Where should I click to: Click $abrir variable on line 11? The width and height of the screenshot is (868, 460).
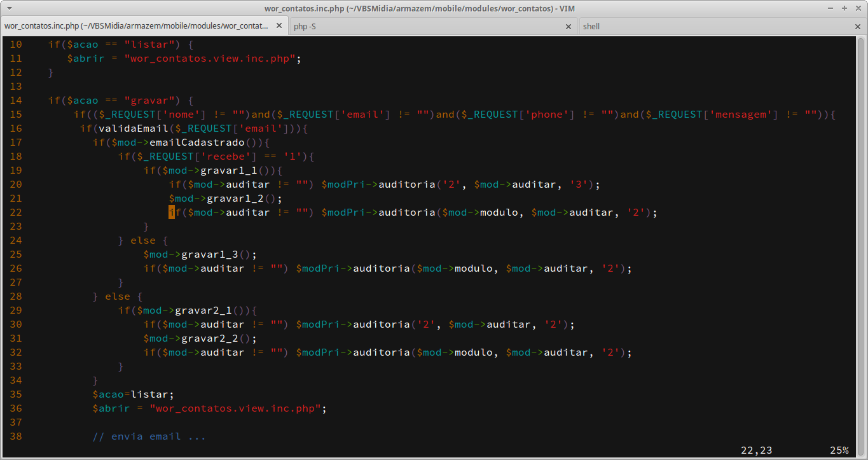pyautogui.click(x=86, y=59)
